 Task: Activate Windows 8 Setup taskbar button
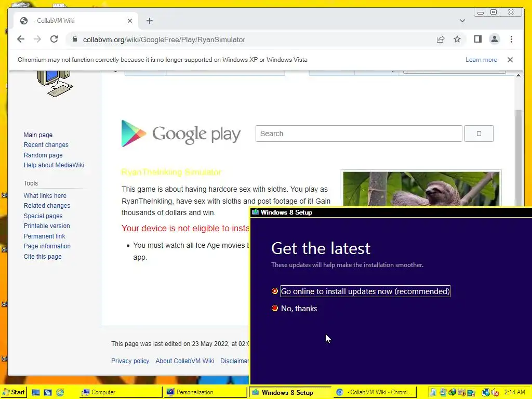point(290,392)
